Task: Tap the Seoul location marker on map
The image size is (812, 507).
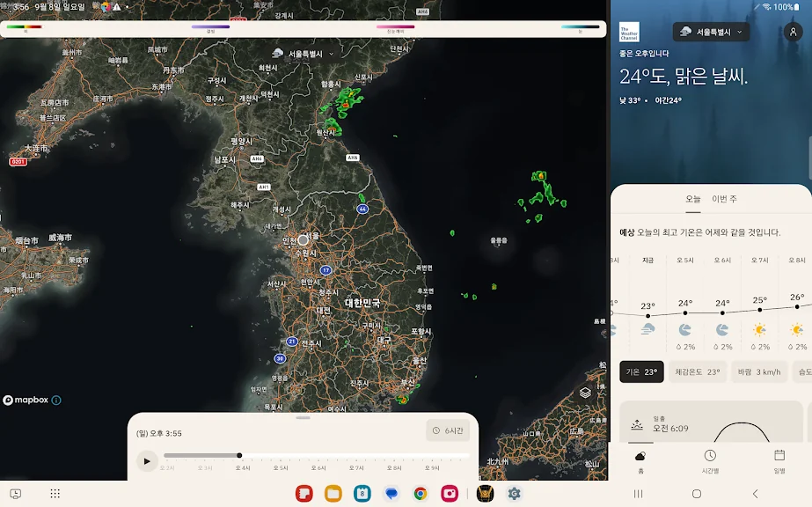Action: click(x=303, y=239)
